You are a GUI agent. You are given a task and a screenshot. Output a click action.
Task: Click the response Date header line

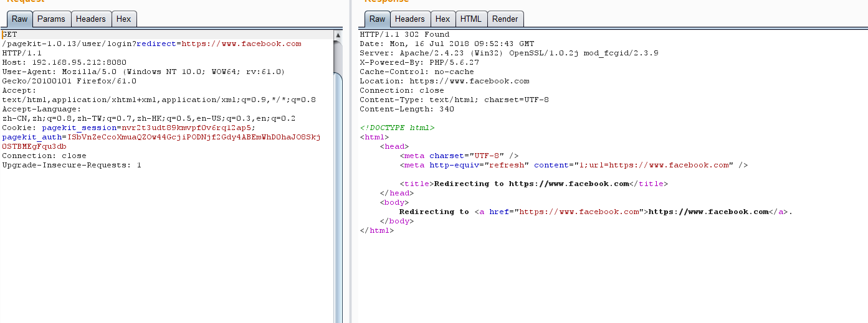pos(447,44)
